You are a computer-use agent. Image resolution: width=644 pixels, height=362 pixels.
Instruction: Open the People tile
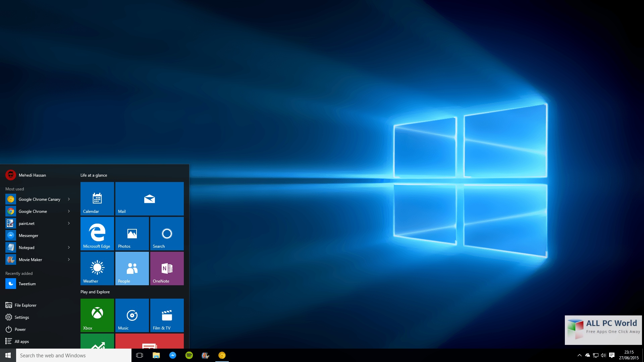[x=132, y=268]
